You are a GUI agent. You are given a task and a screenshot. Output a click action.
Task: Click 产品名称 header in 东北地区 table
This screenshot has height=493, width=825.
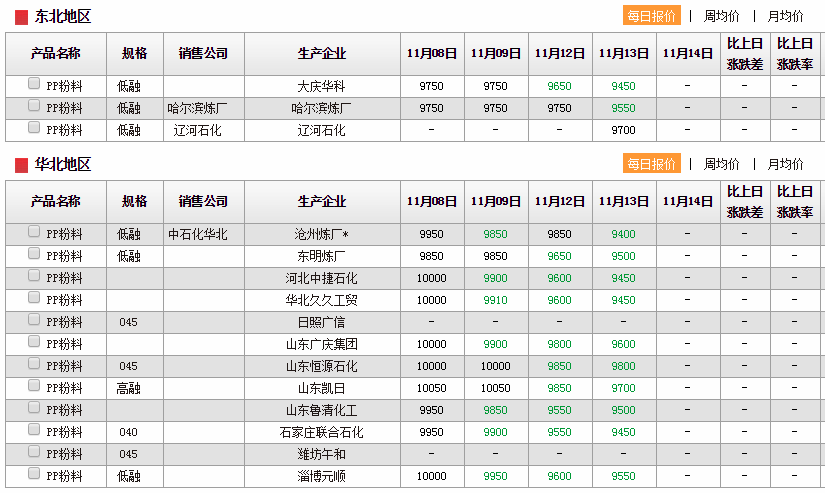click(56, 53)
